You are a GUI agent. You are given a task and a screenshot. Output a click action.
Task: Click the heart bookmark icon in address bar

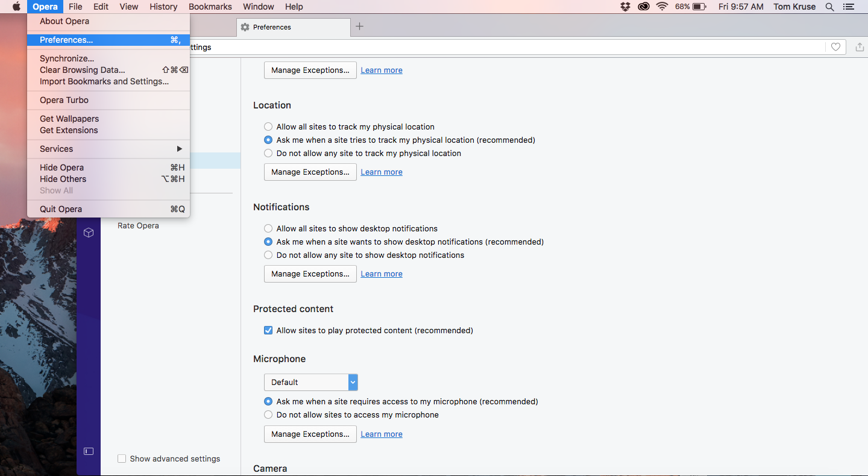point(835,47)
